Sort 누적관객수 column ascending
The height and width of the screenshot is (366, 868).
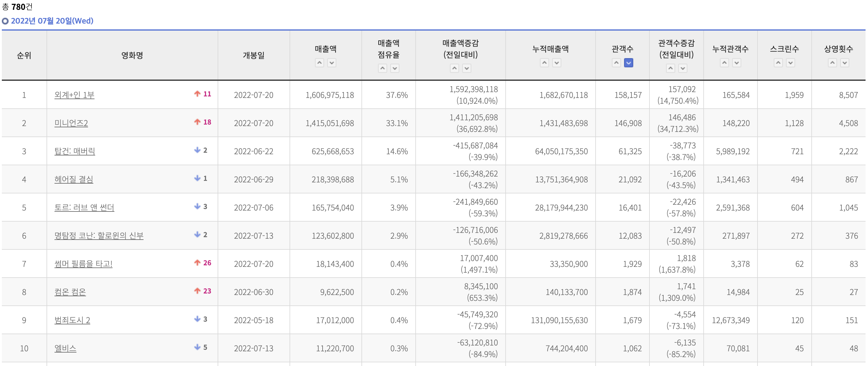click(x=724, y=63)
